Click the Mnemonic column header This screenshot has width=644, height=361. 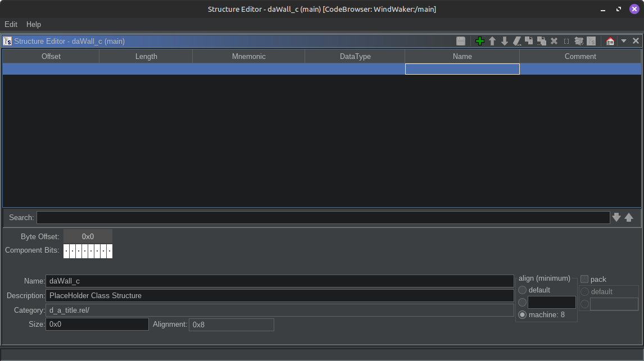(x=248, y=57)
